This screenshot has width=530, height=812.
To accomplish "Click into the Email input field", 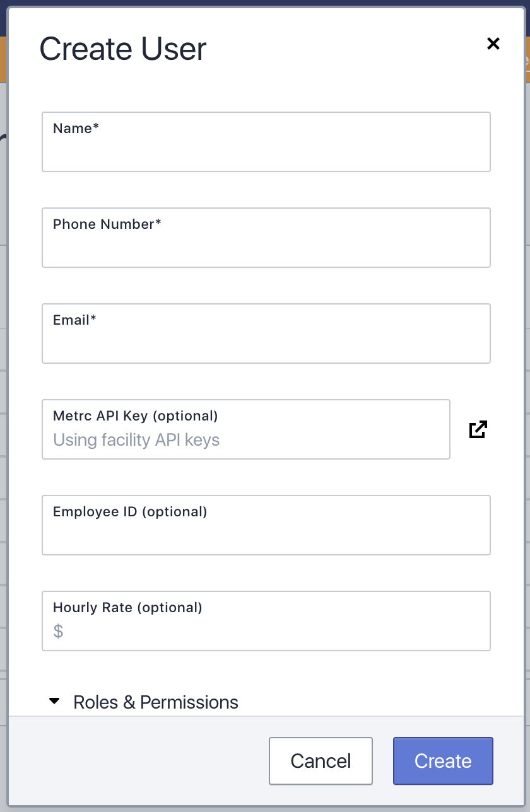I will coord(266,333).
